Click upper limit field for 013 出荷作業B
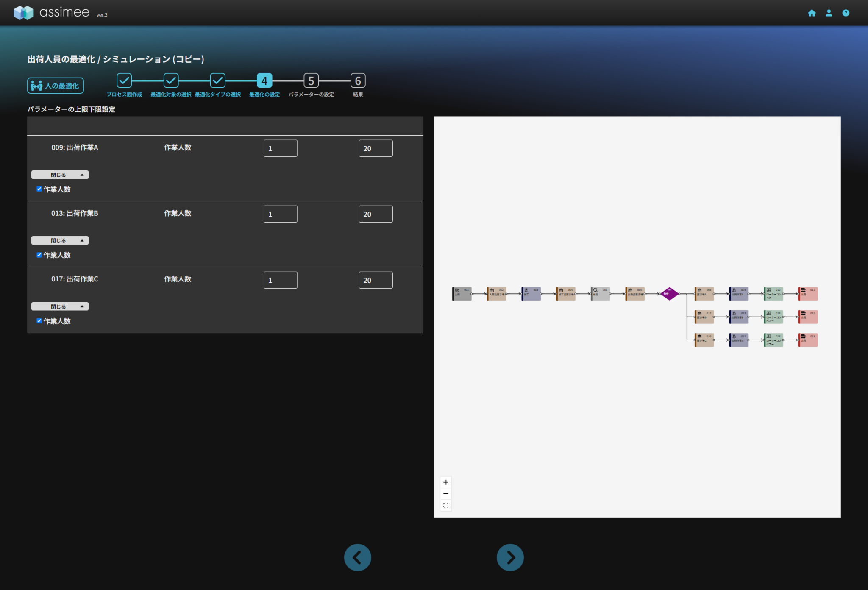 click(375, 214)
